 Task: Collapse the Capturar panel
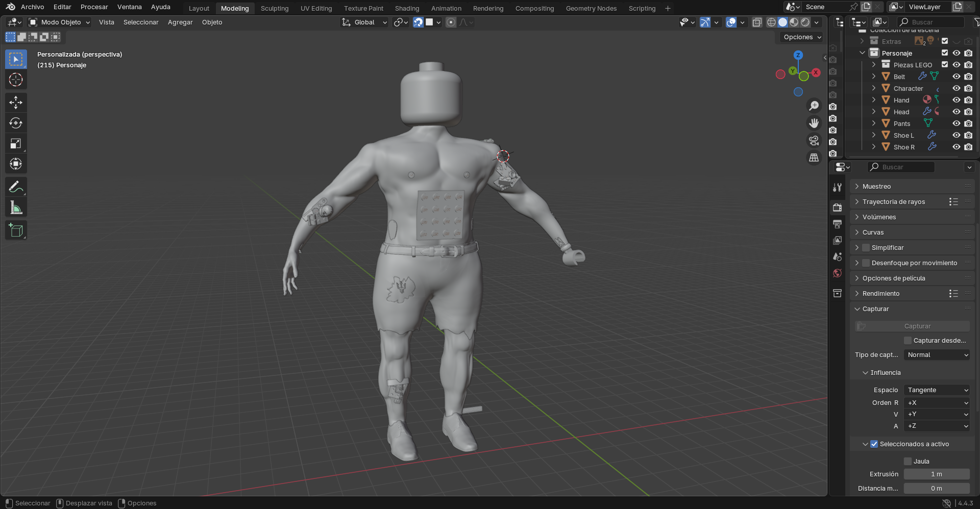pos(912,309)
